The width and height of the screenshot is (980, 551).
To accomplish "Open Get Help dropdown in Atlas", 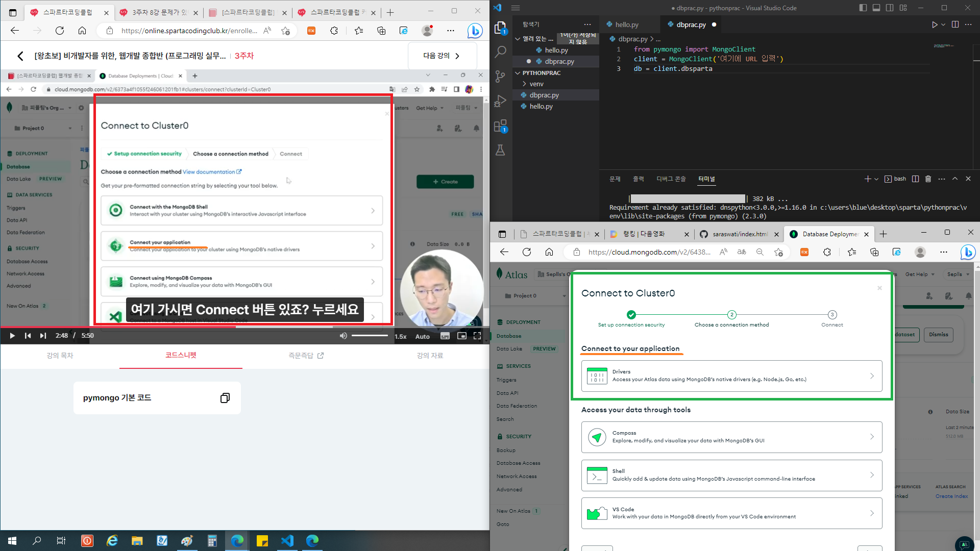I will click(920, 274).
